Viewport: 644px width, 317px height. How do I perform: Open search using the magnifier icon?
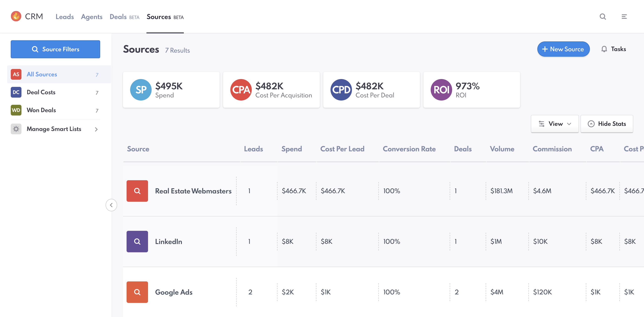[x=603, y=17]
